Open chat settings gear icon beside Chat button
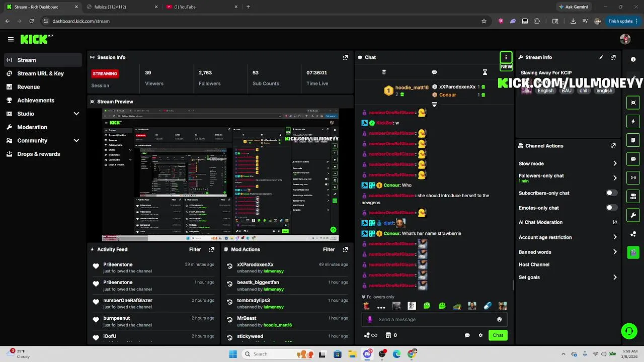644x362 pixels. [x=480, y=335]
